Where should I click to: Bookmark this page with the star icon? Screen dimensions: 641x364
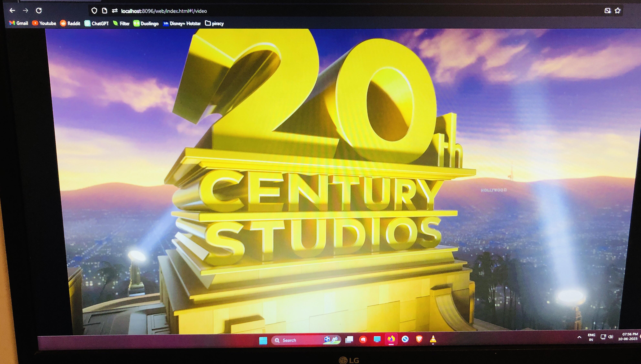(618, 10)
